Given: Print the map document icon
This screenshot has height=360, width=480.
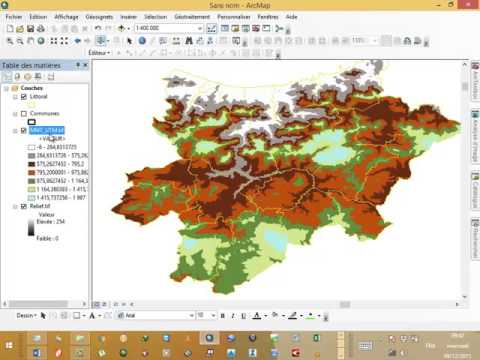Looking at the screenshot, I should [x=41, y=29].
